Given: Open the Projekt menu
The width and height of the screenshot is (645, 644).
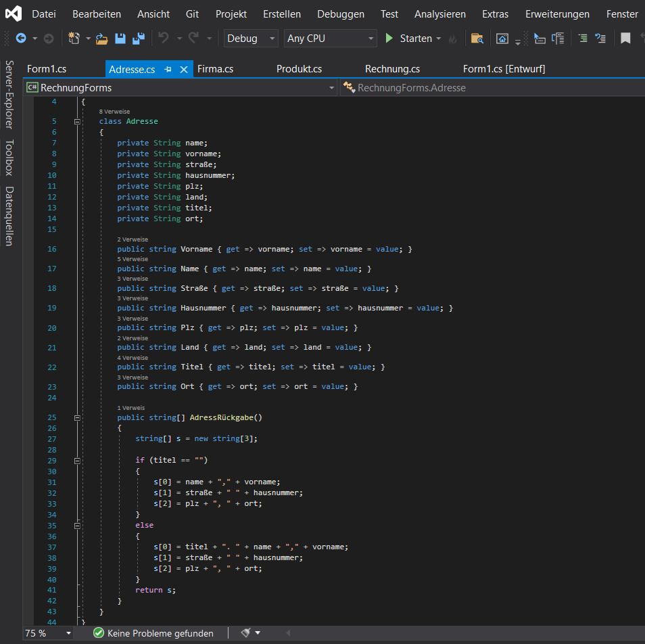Looking at the screenshot, I should click(231, 14).
